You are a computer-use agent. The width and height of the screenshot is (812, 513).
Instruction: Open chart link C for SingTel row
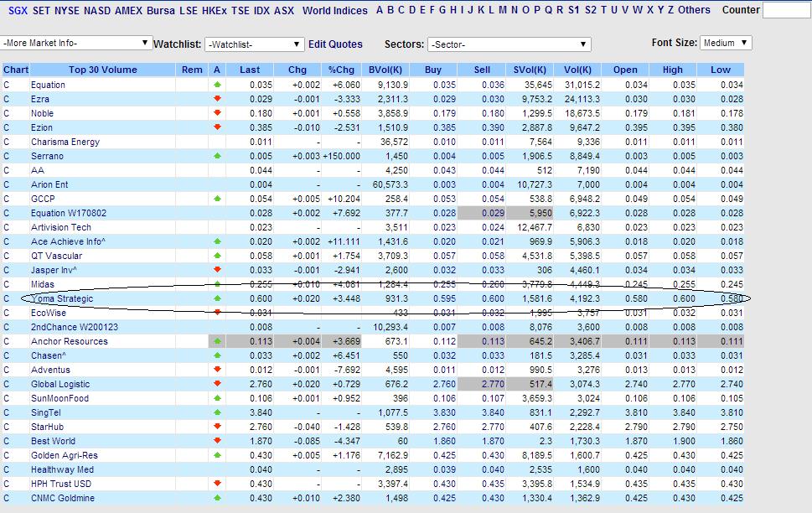[7, 412]
